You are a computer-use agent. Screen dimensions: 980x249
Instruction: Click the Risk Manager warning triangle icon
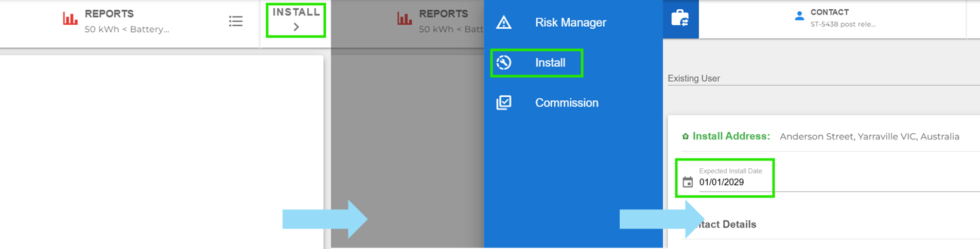[x=503, y=23]
